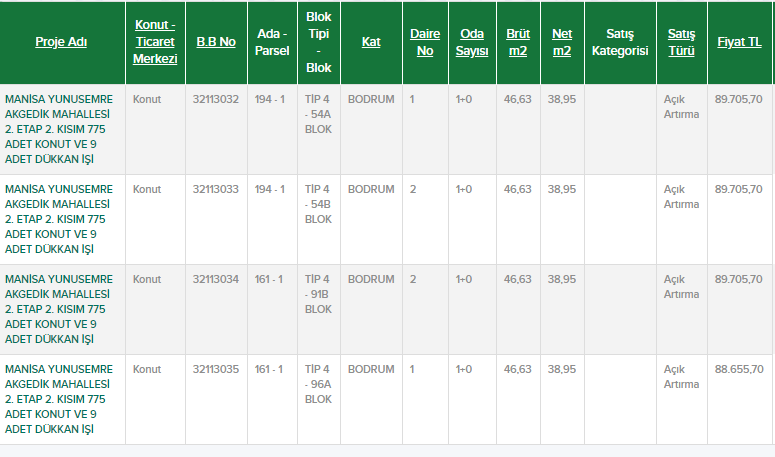This screenshot has width=775, height=457.
Task: Click the Oda Sayısı header link
Action: (471, 42)
